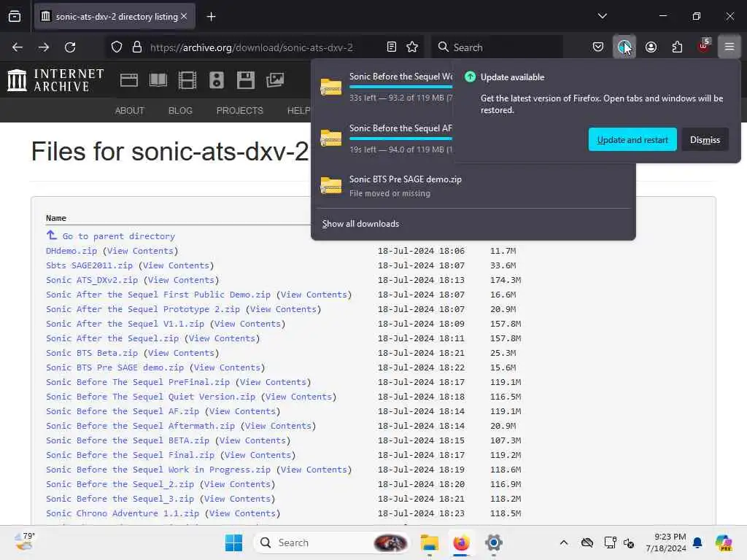Download Sonic Before the Sequel BETA.zip
The height and width of the screenshot is (560, 747).
pos(128,440)
